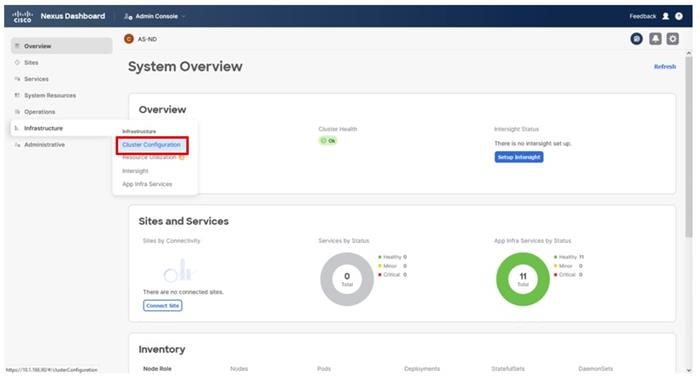Image resolution: width=700 pixels, height=389 pixels.
Task: Click the Refresh link
Action: click(x=665, y=67)
